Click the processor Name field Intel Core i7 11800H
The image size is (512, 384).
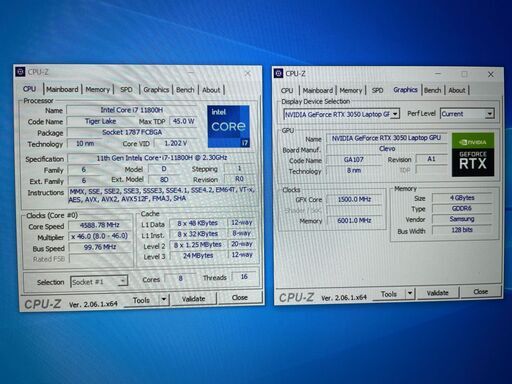click(131, 110)
